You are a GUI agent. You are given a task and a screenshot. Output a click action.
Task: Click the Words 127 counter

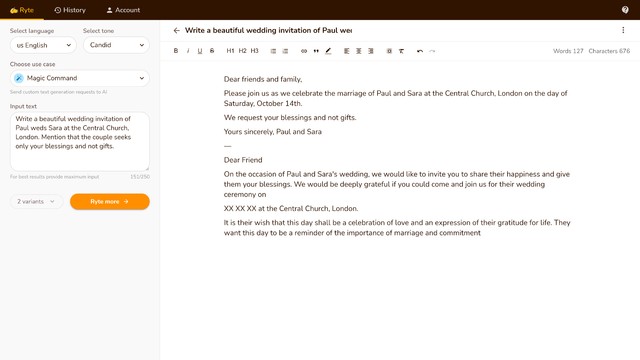pos(568,51)
